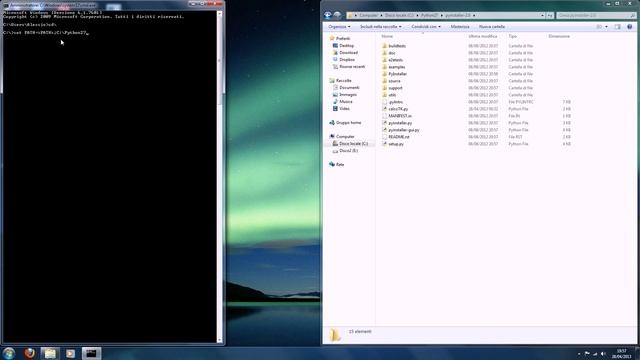Click the volume icon in system tray
This screenshot has height=360, width=640.
point(603,354)
